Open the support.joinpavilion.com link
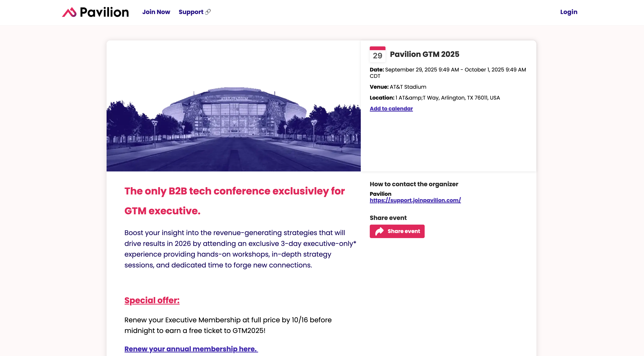Screen dimensions: 644x356 415,200
